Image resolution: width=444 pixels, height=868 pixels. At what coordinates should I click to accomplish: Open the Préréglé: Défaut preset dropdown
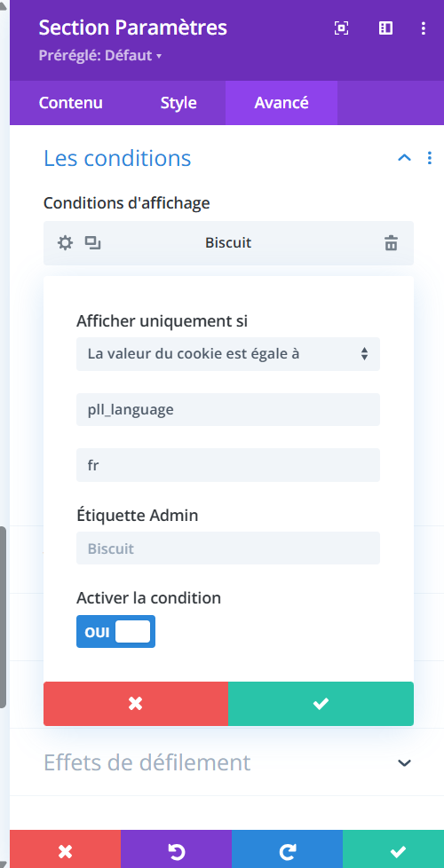[x=99, y=56]
